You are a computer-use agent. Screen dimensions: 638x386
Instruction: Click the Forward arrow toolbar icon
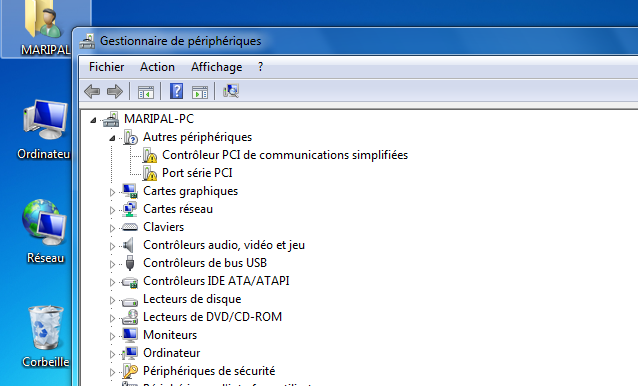[x=115, y=91]
